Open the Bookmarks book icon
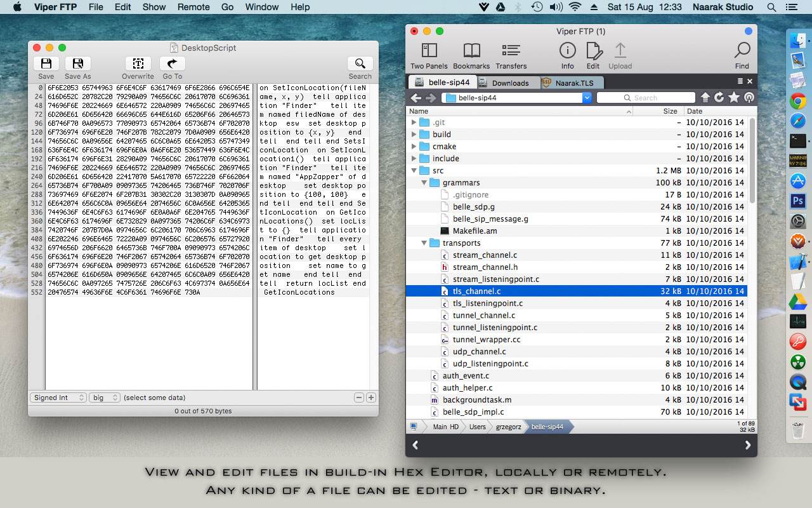Image resolution: width=812 pixels, height=508 pixels. pos(471,51)
